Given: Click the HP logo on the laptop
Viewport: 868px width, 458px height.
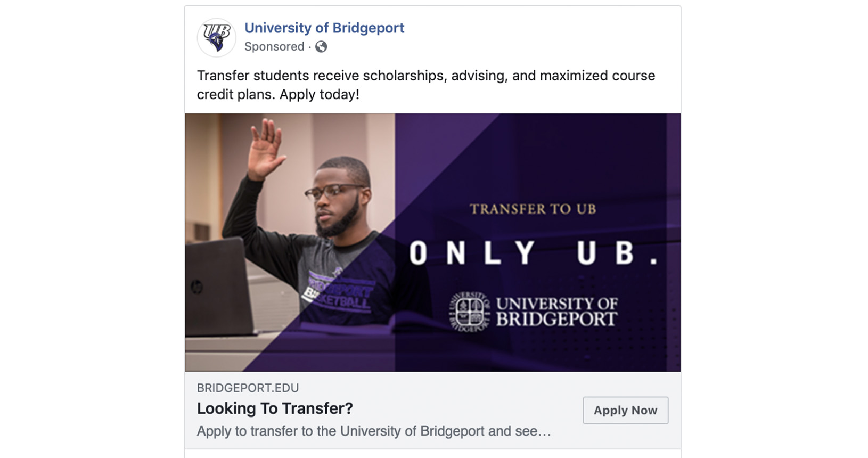Looking at the screenshot, I should [196, 288].
